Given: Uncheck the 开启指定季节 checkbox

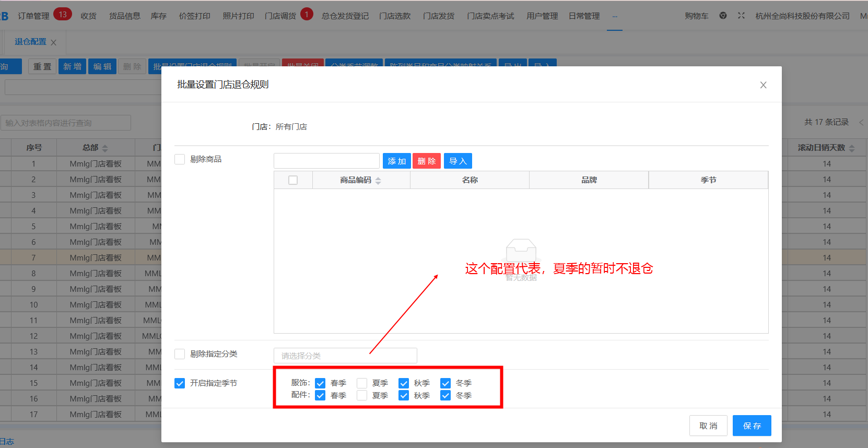Looking at the screenshot, I should [x=180, y=383].
